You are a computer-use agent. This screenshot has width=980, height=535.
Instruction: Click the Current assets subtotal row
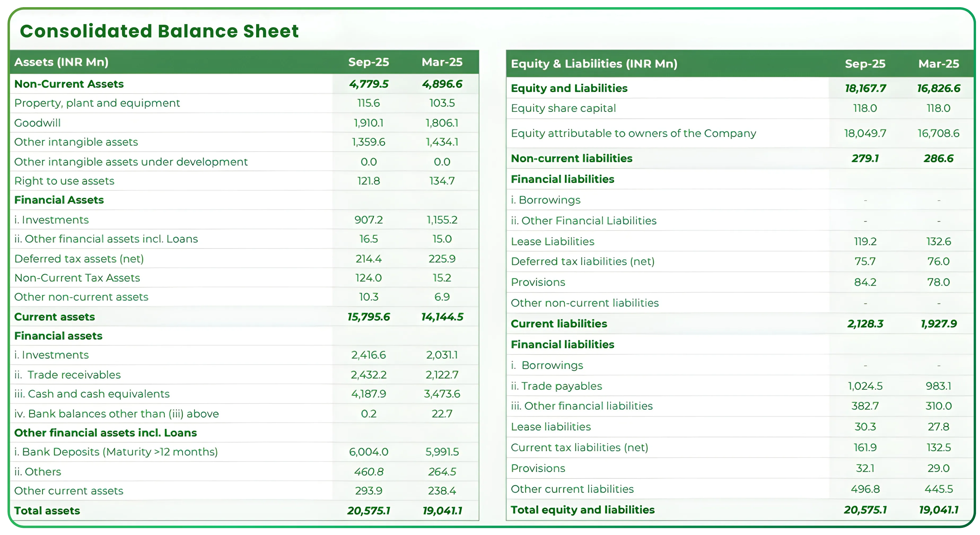point(55,317)
